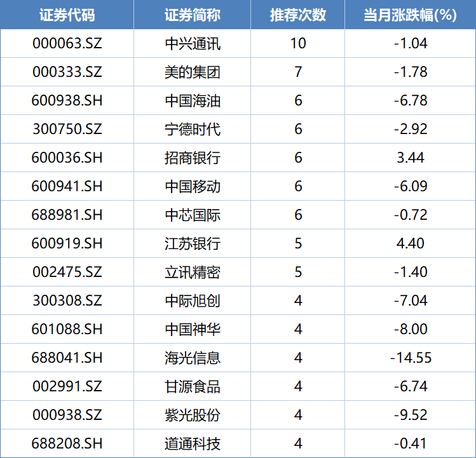
Task: Click the 中兴通讯 stock name
Action: pos(192,43)
